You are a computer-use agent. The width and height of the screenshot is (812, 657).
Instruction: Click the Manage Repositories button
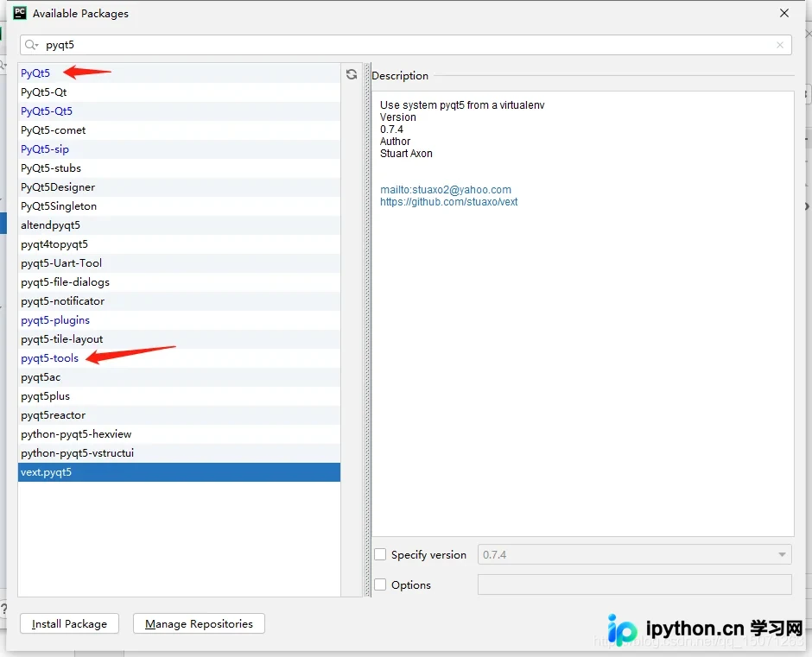click(199, 624)
